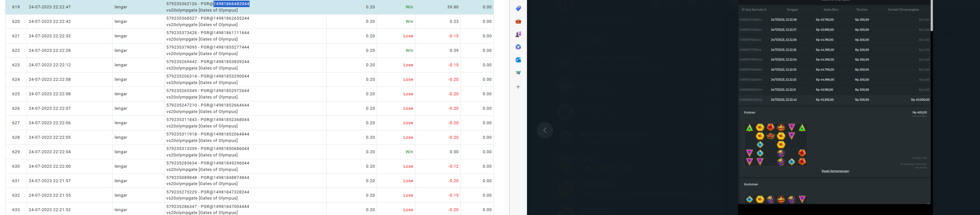Screen dimensions: 980x215
Task: Click the Rp 400,00 Putaran win amount
Action: pos(920,113)
